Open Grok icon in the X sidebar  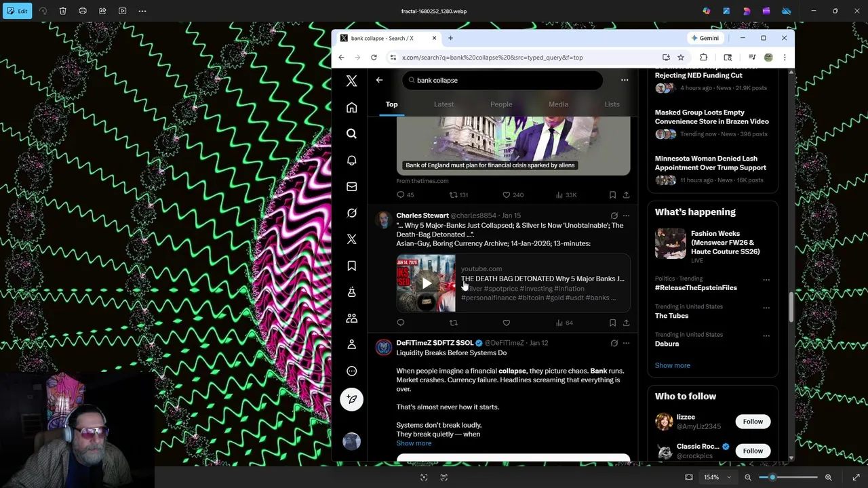(x=351, y=213)
